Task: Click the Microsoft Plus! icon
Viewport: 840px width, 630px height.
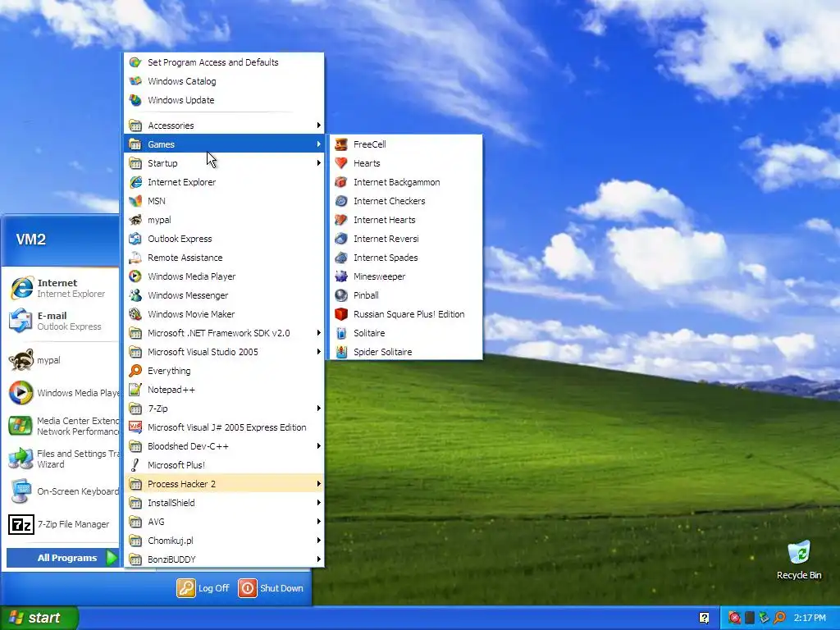Action: click(x=135, y=465)
